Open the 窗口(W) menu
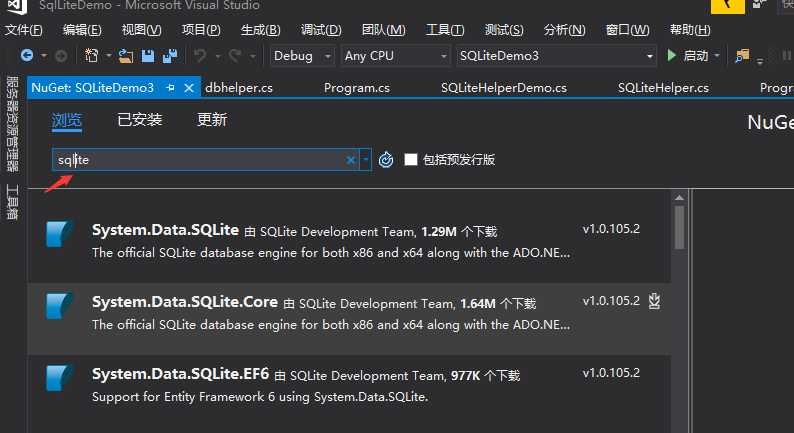 click(627, 30)
